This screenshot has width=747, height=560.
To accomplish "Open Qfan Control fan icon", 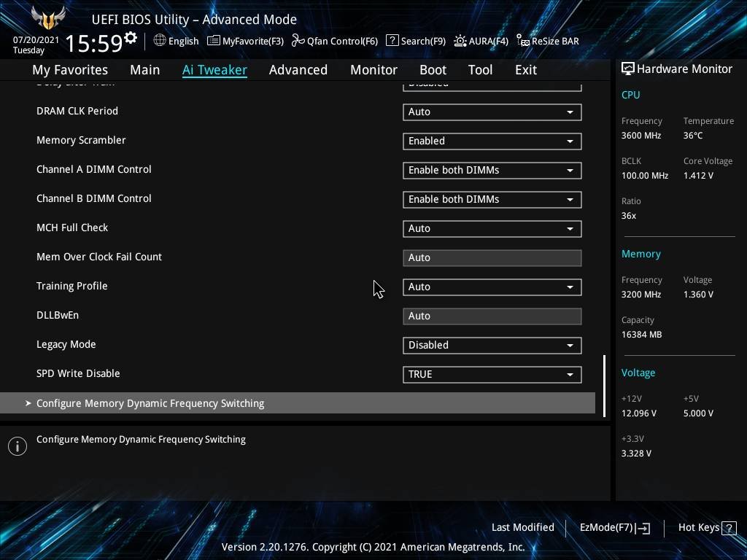I will pos(298,41).
